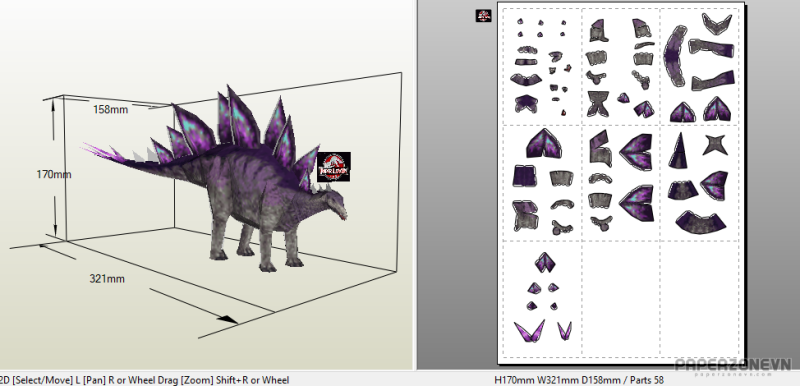This screenshot has width=800, height=386.
Task: Click the black arrowhead on the 321mm dimension line
Action: tap(227, 319)
